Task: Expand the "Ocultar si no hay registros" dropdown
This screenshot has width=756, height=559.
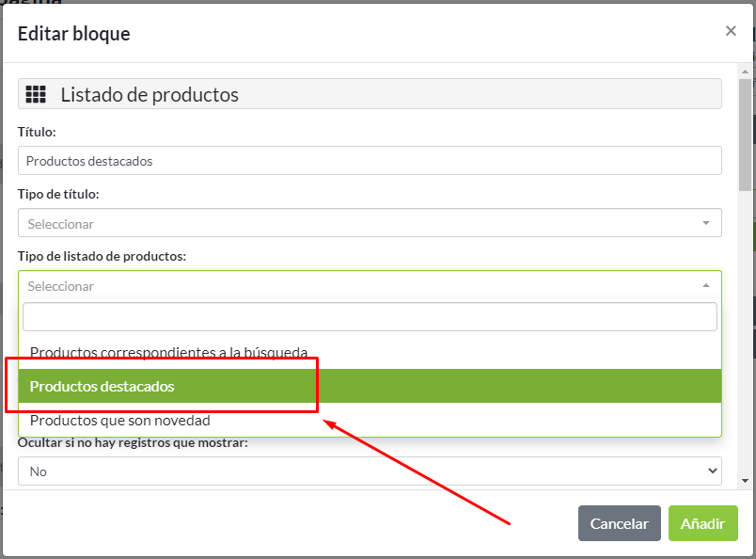Action: 367,471
